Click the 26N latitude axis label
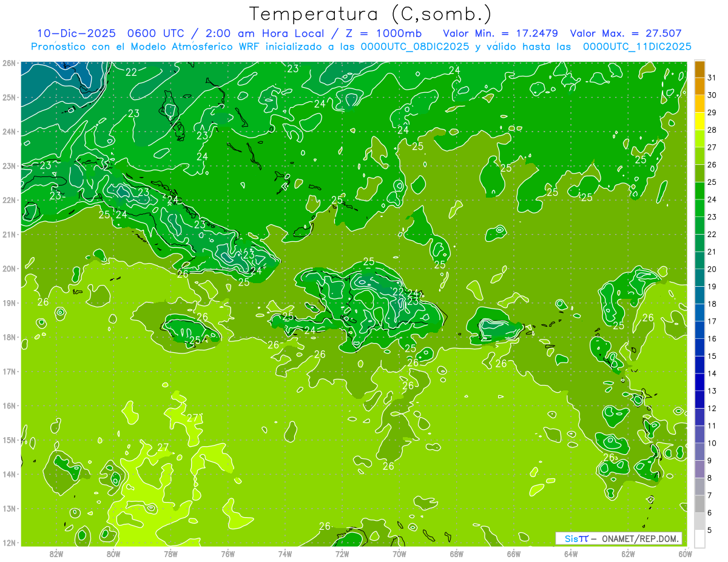Screen dimensions: 728x562 pos(9,63)
